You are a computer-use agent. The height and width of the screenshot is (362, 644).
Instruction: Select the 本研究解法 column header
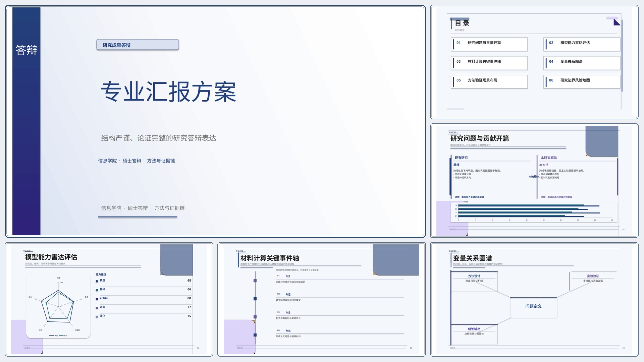[x=549, y=158]
